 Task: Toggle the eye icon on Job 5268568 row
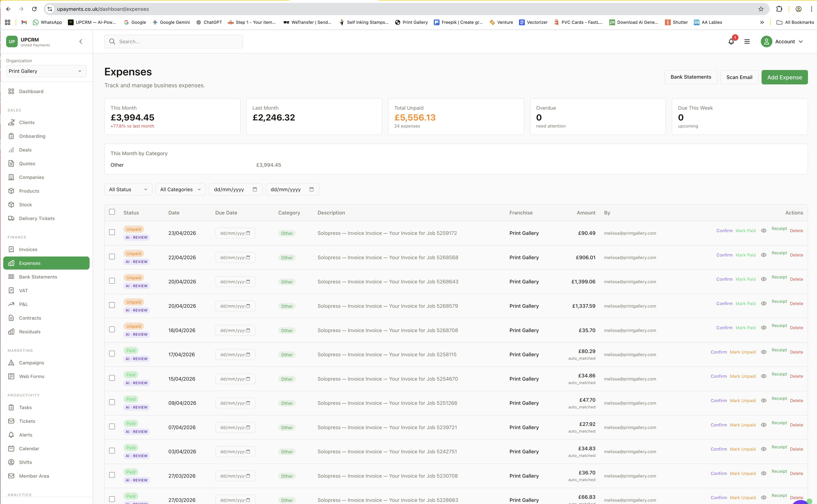pyautogui.click(x=764, y=255)
